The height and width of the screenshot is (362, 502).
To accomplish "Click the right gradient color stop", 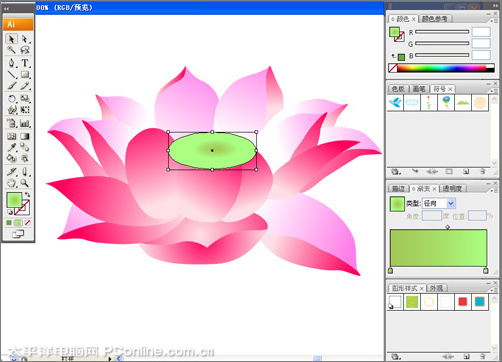I will (x=486, y=270).
